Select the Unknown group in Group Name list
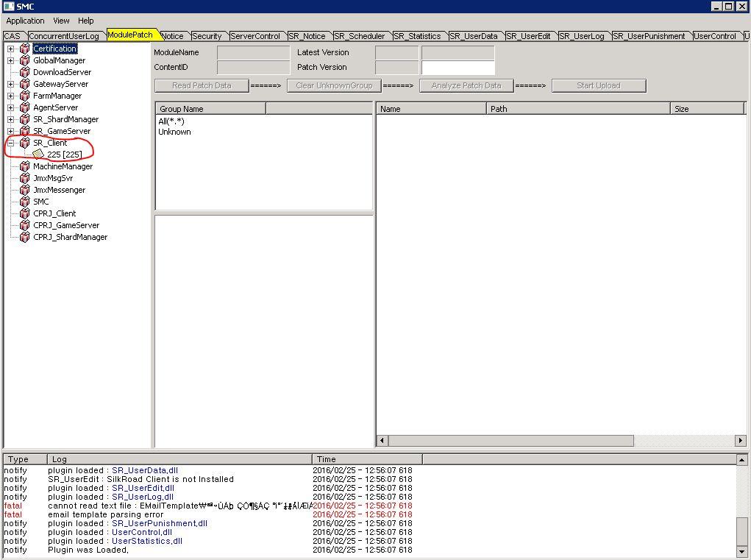Viewport: 751px width, 560px height. pos(174,132)
